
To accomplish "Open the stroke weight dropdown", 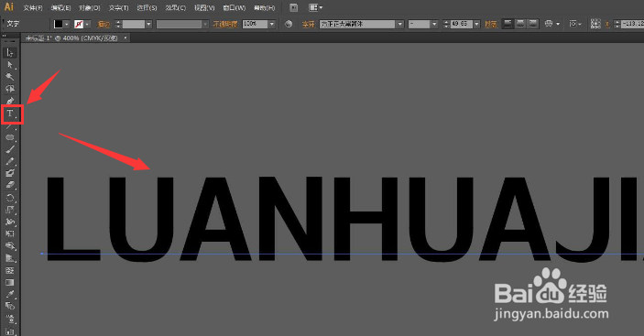I will pyautogui.click(x=148, y=24).
